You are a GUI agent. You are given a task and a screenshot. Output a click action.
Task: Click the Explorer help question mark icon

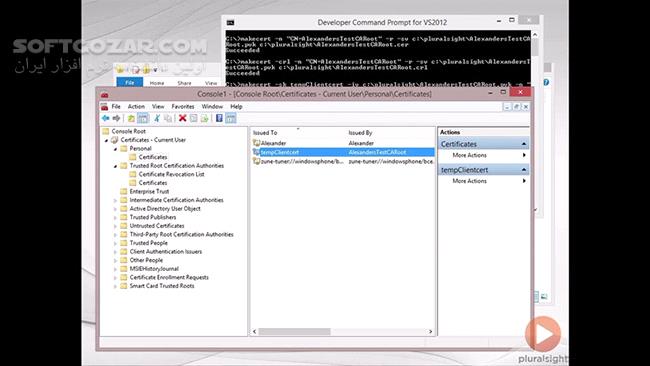[x=546, y=82]
